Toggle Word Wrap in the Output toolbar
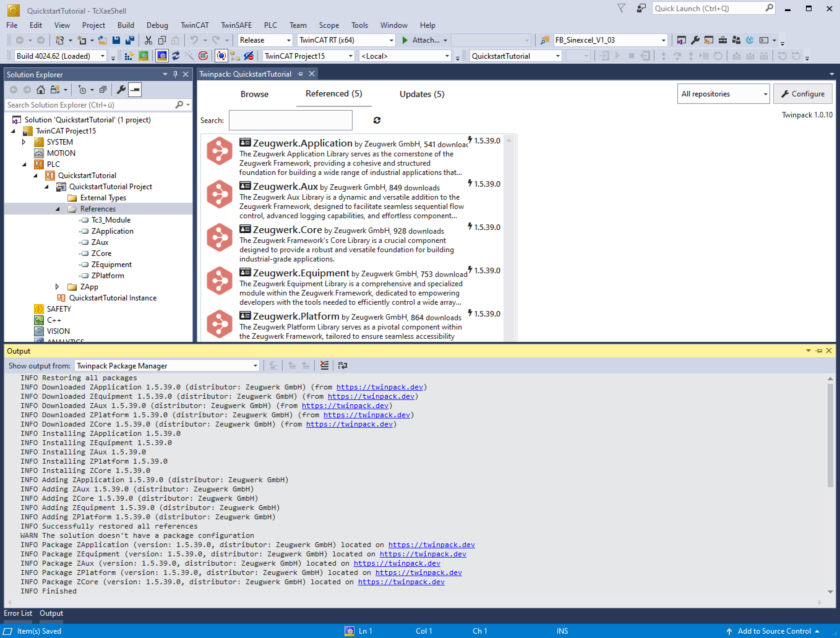This screenshot has width=840, height=638. 342,365
